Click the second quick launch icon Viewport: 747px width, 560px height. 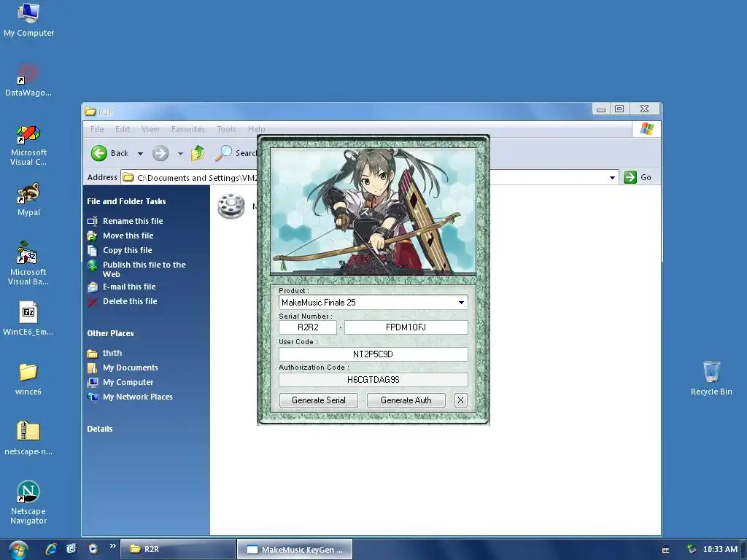coord(71,549)
